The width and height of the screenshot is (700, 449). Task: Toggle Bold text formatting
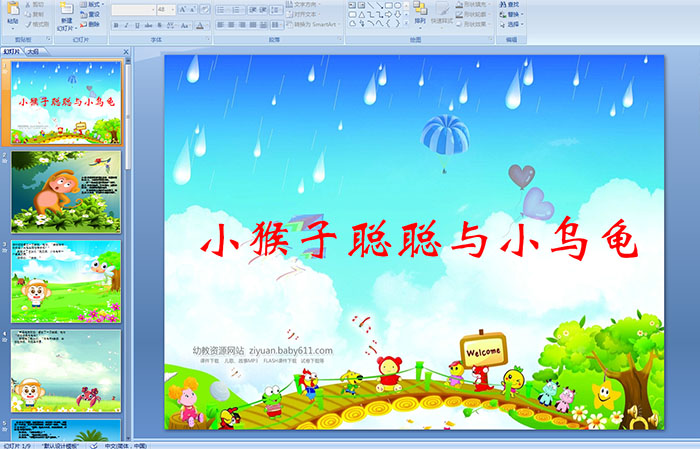click(x=113, y=25)
